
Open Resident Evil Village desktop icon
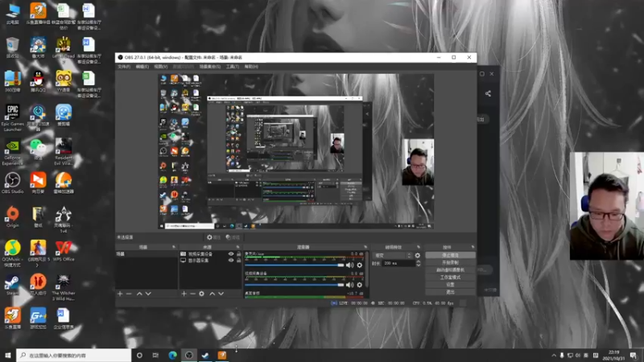(64, 152)
